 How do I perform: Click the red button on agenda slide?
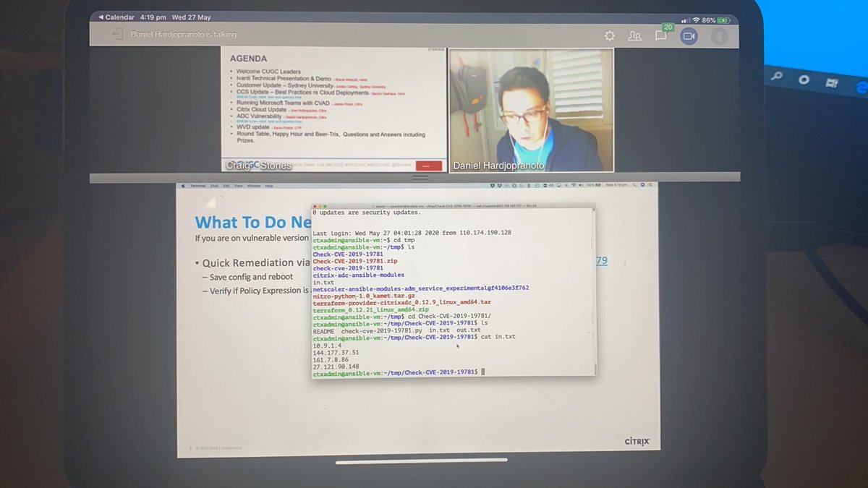point(429,166)
